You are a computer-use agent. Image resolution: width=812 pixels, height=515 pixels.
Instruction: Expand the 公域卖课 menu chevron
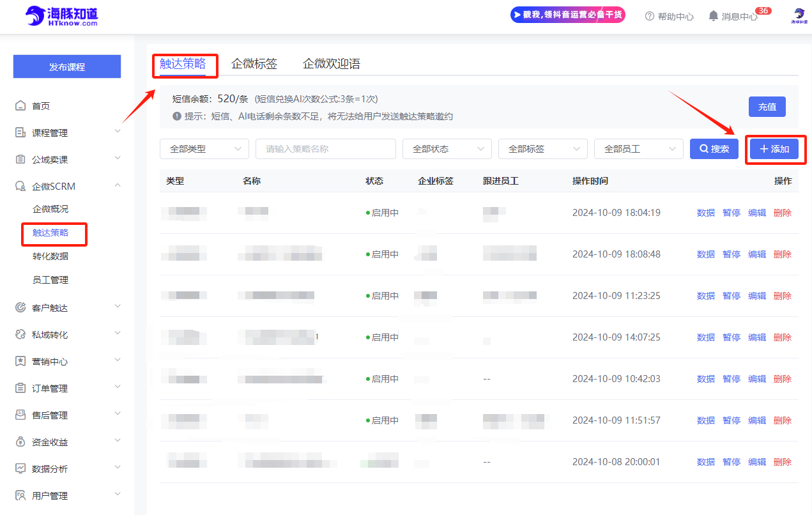(x=118, y=158)
